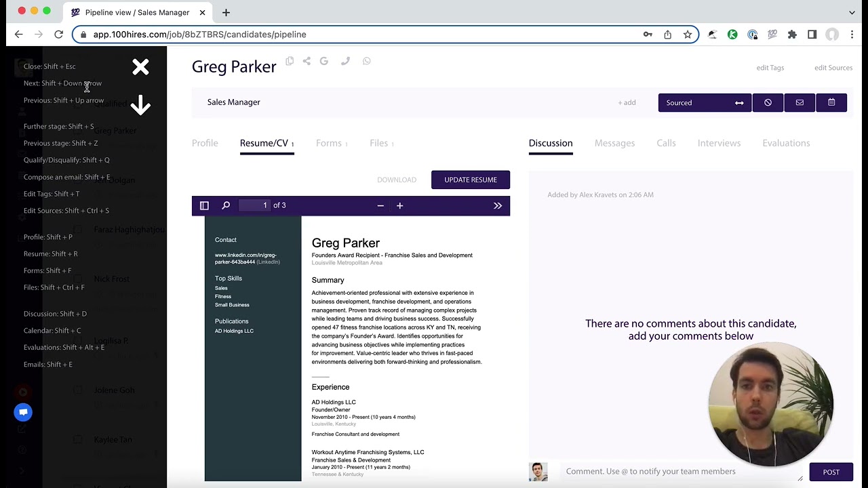
Task: Go to next candidate with down arrow
Action: [x=140, y=105]
